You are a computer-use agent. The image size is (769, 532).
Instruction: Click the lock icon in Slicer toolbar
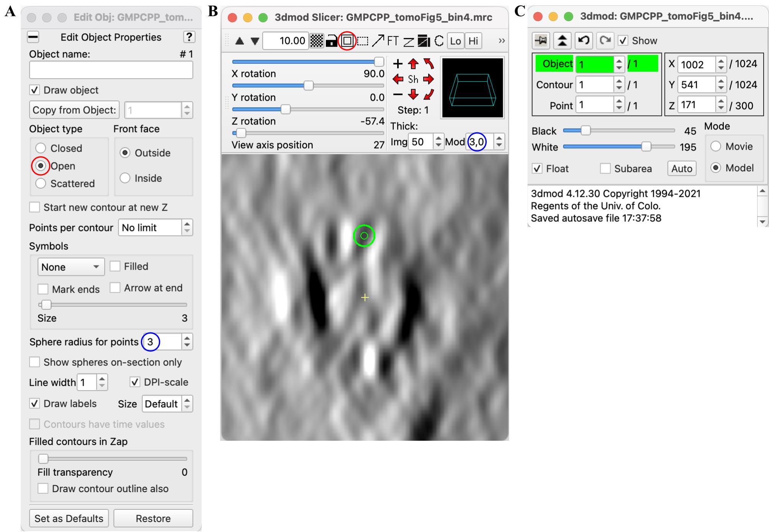coord(331,41)
